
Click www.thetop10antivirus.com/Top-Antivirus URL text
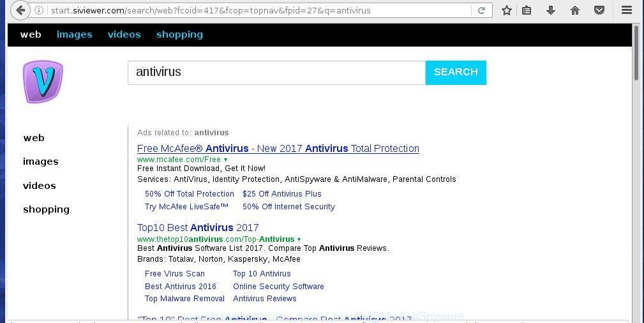coord(216,239)
